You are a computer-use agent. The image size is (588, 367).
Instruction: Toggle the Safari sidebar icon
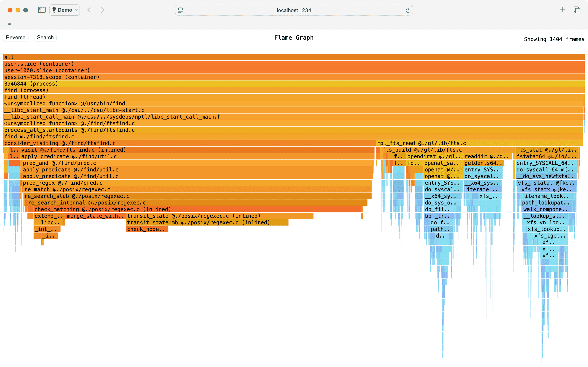(x=42, y=10)
